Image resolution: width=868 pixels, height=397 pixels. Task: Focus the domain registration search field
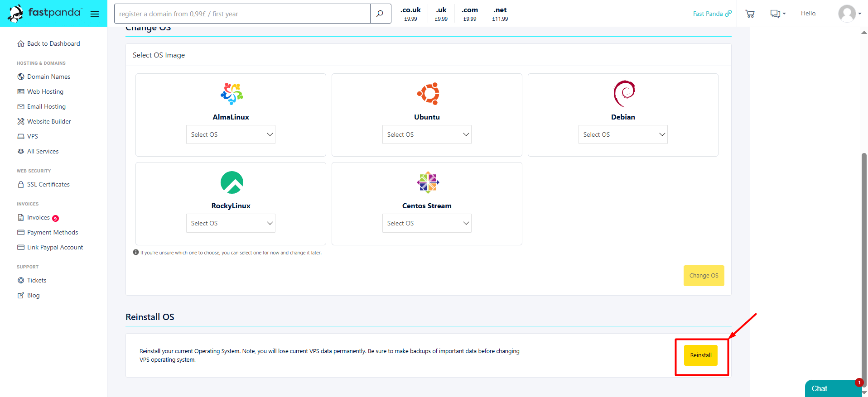(x=242, y=14)
